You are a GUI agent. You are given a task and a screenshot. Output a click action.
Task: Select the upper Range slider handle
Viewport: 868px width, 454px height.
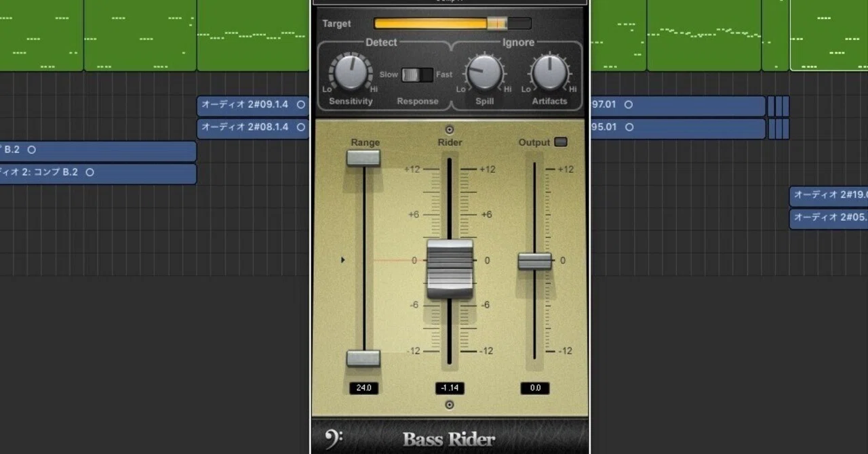click(363, 158)
